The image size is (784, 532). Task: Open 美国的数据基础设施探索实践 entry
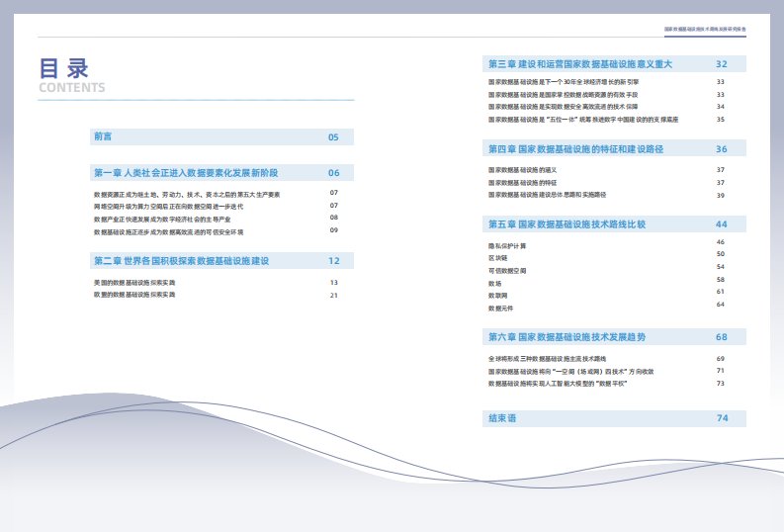[x=134, y=283]
